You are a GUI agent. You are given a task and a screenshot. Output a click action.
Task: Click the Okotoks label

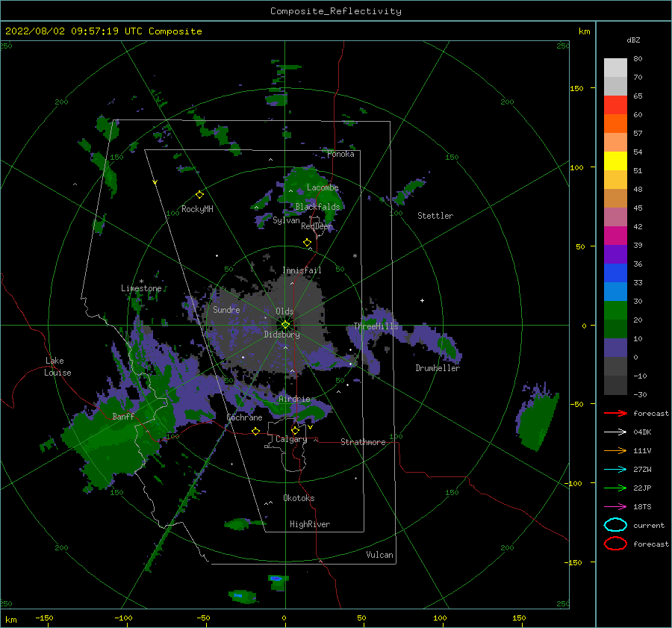pyautogui.click(x=299, y=498)
